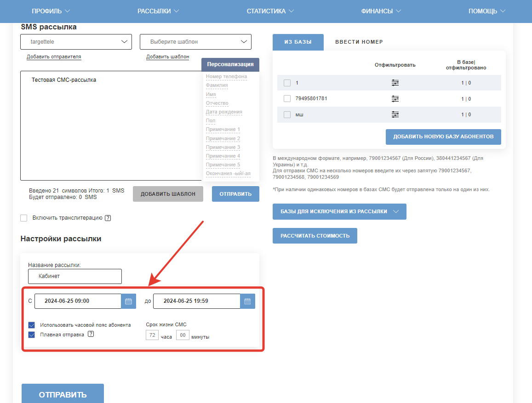Click the end date field 2024-06-25 19:59

[197, 301]
